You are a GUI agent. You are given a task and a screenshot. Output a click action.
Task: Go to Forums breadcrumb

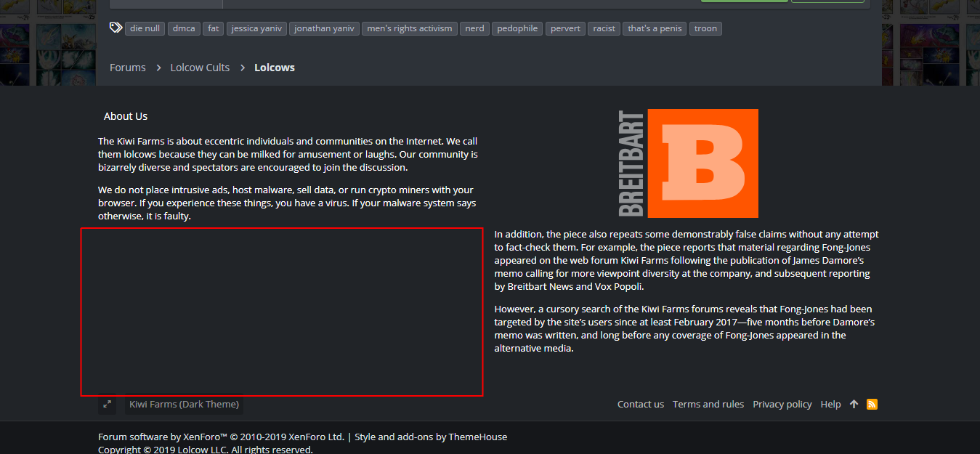[x=128, y=68]
